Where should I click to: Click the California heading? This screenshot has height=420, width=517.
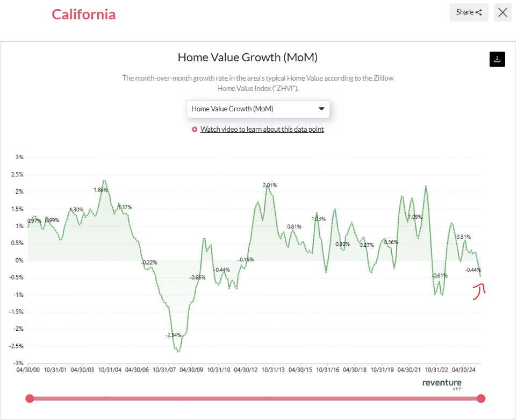click(84, 15)
